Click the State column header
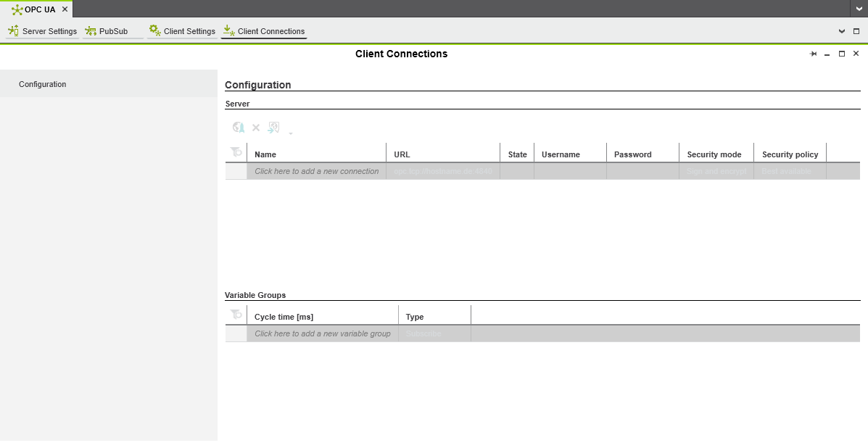This screenshot has width=868, height=448. (517, 154)
